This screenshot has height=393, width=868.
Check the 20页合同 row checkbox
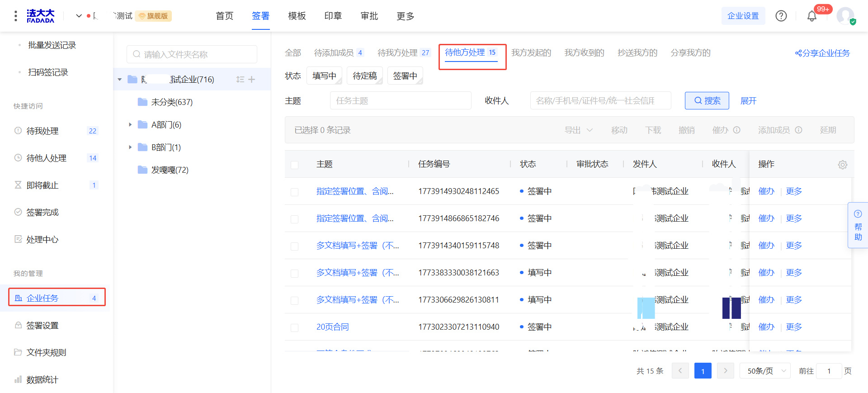(295, 327)
